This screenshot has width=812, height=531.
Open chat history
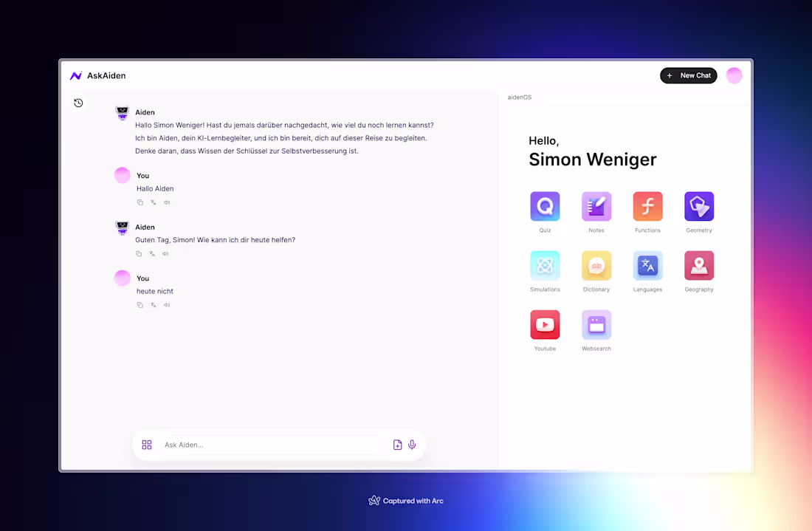[x=78, y=103]
